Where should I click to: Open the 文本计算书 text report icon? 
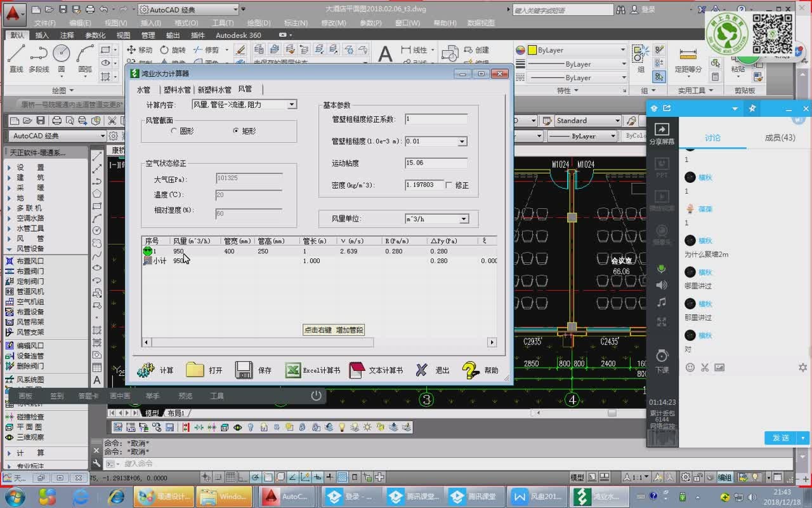[358, 370]
